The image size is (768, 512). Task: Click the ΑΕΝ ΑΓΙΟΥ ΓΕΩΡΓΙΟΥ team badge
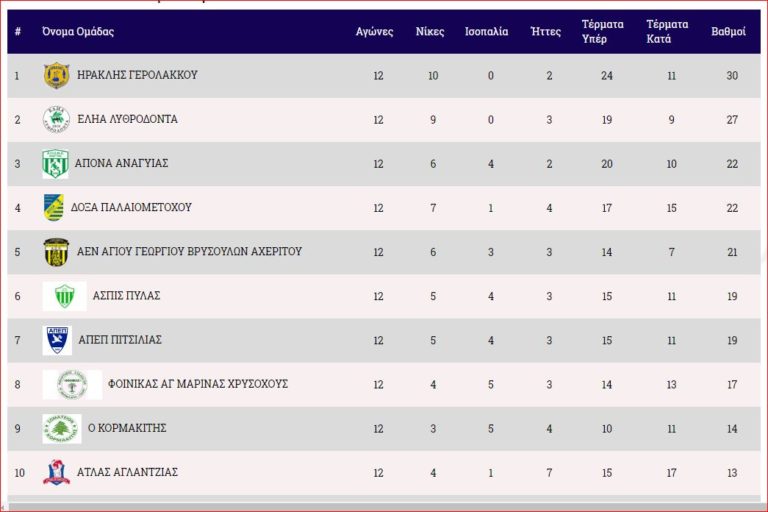pos(56,251)
